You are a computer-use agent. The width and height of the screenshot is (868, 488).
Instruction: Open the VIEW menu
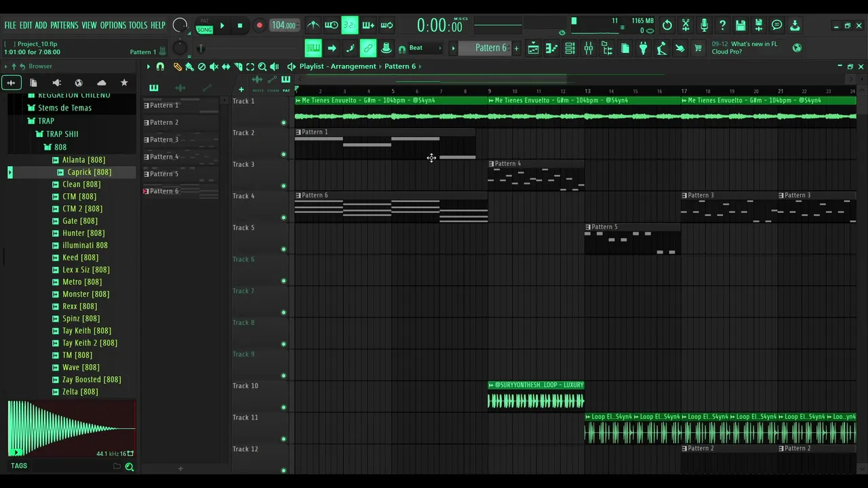(90, 26)
